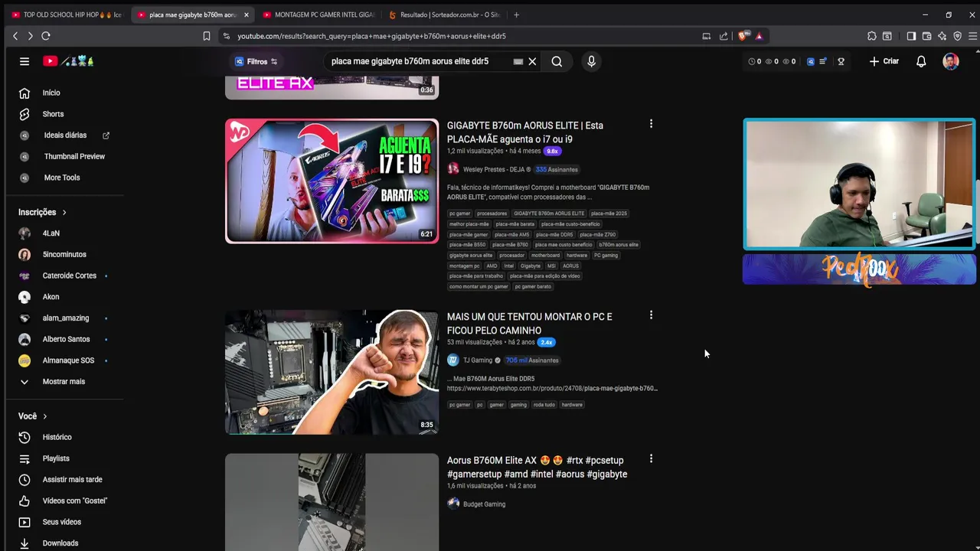
Task: Open the YouTube hamburger guide menu
Action: pos(24,61)
